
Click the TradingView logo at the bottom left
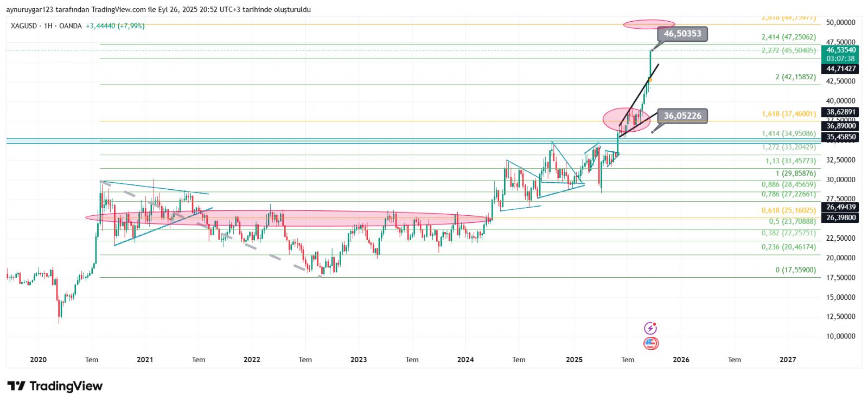point(55,386)
